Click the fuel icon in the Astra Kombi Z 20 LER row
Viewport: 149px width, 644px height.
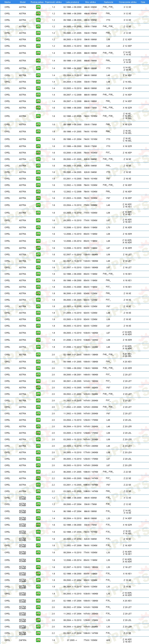38,626
